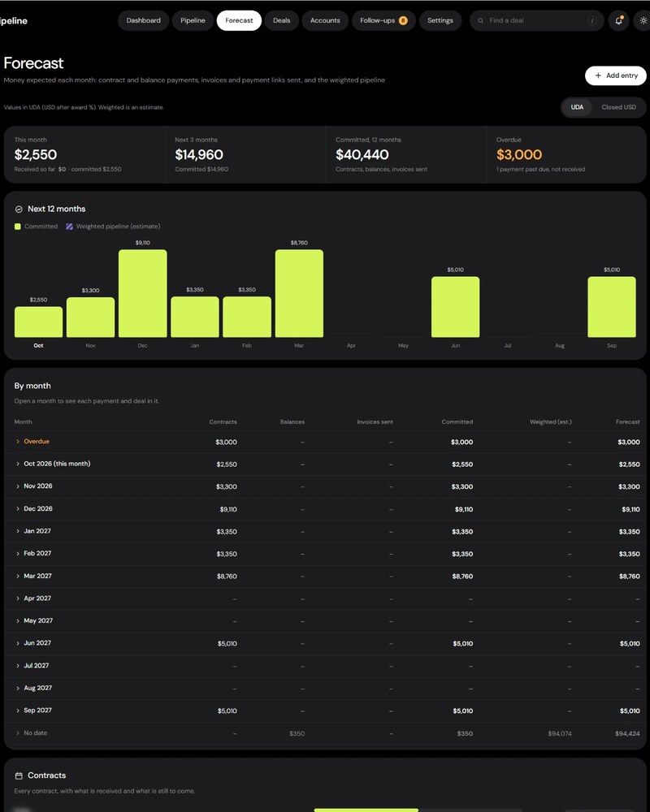This screenshot has width=650, height=812.
Task: Switch values to UDA
Action: point(577,107)
